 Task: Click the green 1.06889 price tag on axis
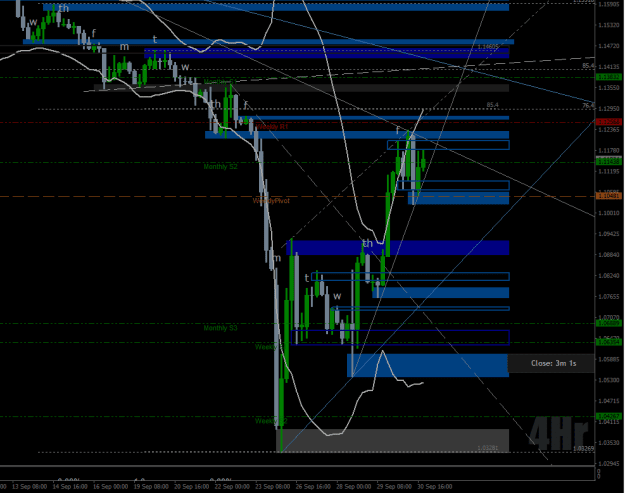[609, 323]
